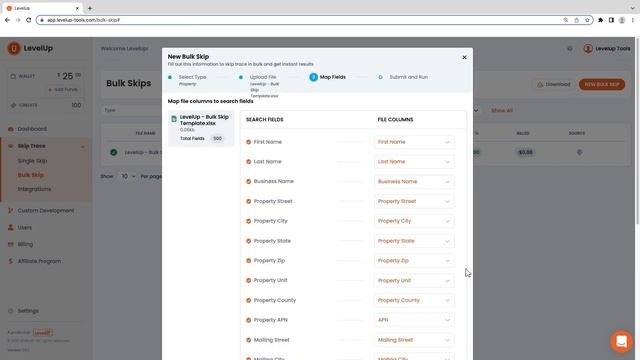The height and width of the screenshot is (360, 640).
Task: Go back in the browser
Action: [x=7, y=20]
